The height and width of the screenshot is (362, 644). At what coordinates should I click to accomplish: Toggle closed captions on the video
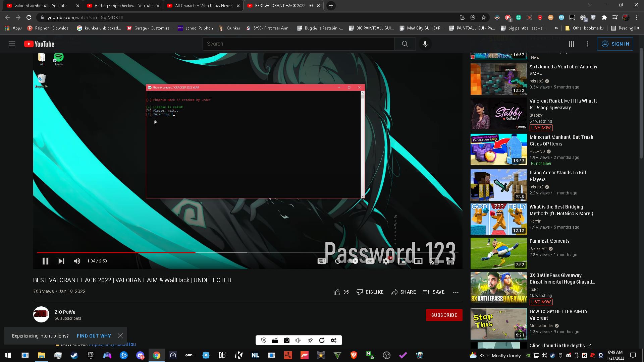click(x=370, y=261)
